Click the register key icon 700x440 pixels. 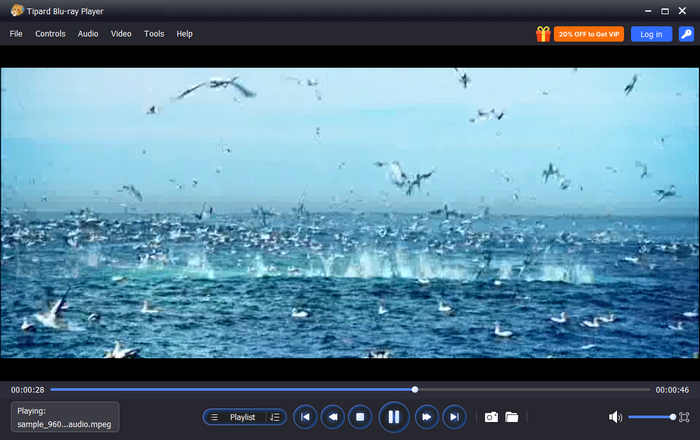click(686, 34)
